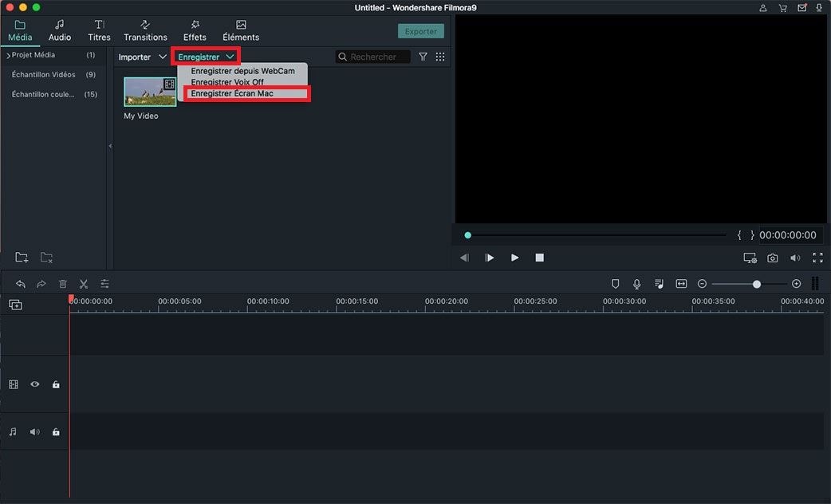Open the Titres tab
Viewport: 831px width, 504px height.
(x=99, y=31)
